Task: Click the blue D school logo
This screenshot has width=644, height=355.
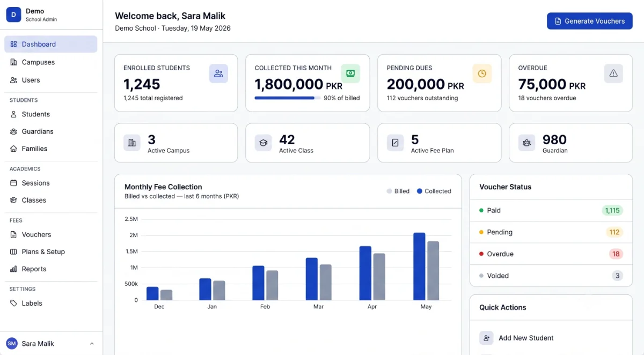Action: [x=13, y=15]
